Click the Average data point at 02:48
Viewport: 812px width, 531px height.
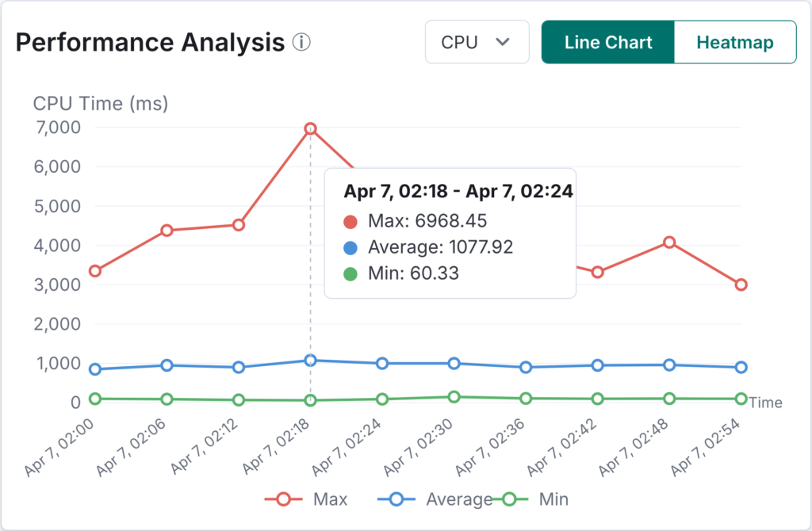point(669,365)
